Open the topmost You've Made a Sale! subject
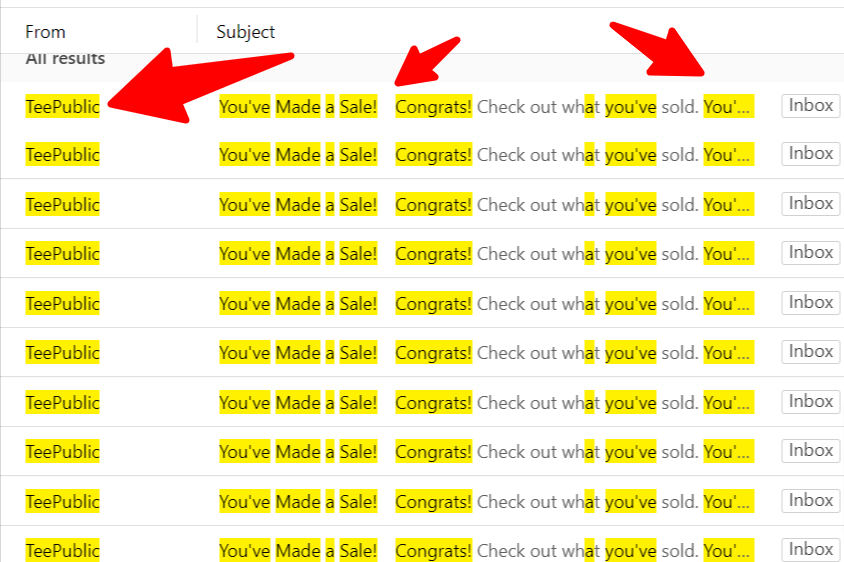844x562 pixels. click(298, 107)
